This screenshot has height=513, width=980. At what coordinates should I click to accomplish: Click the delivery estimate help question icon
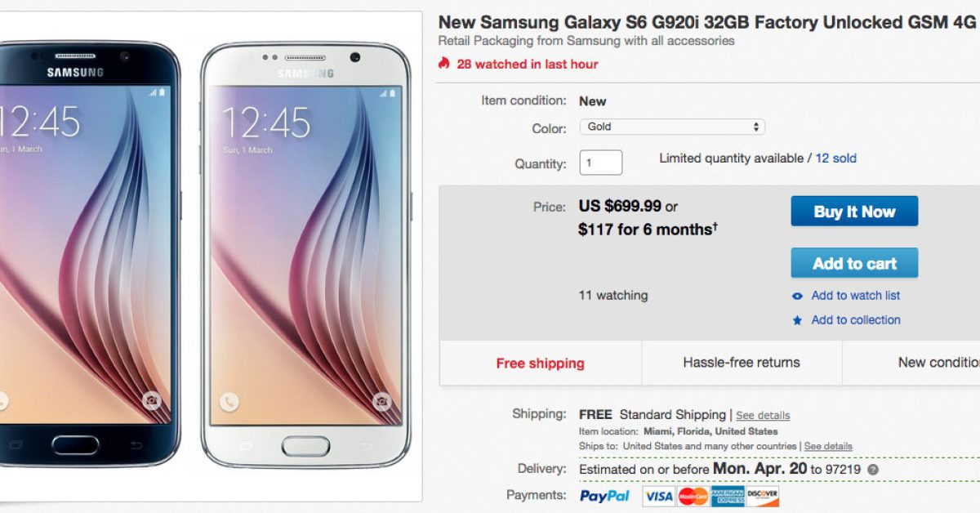(873, 470)
